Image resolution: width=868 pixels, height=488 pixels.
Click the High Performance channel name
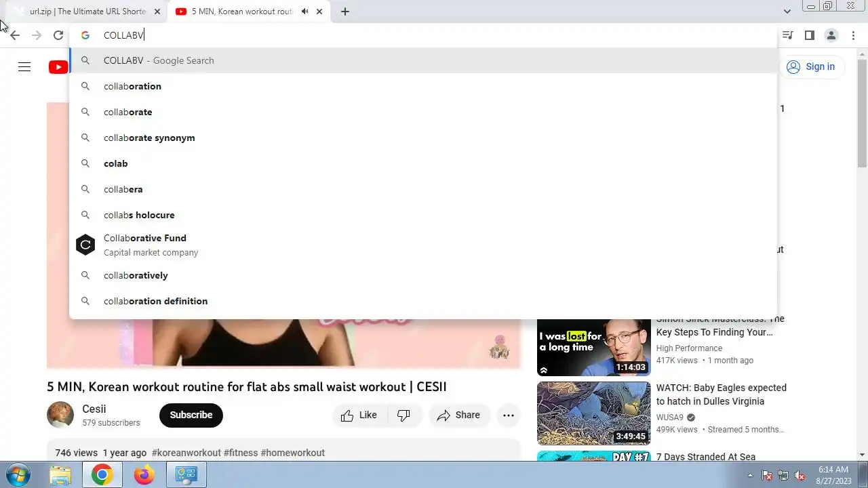689,348
